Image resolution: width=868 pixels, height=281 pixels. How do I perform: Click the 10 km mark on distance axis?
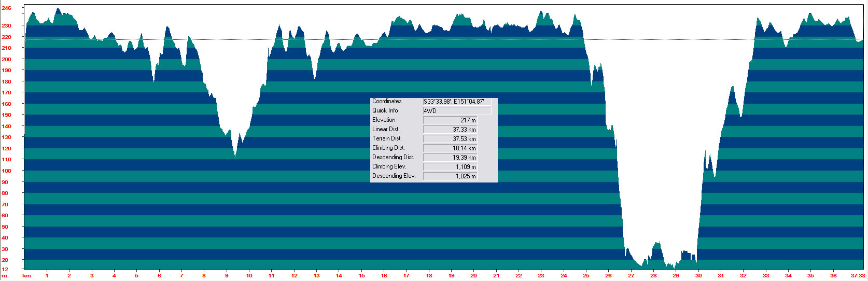point(249,276)
